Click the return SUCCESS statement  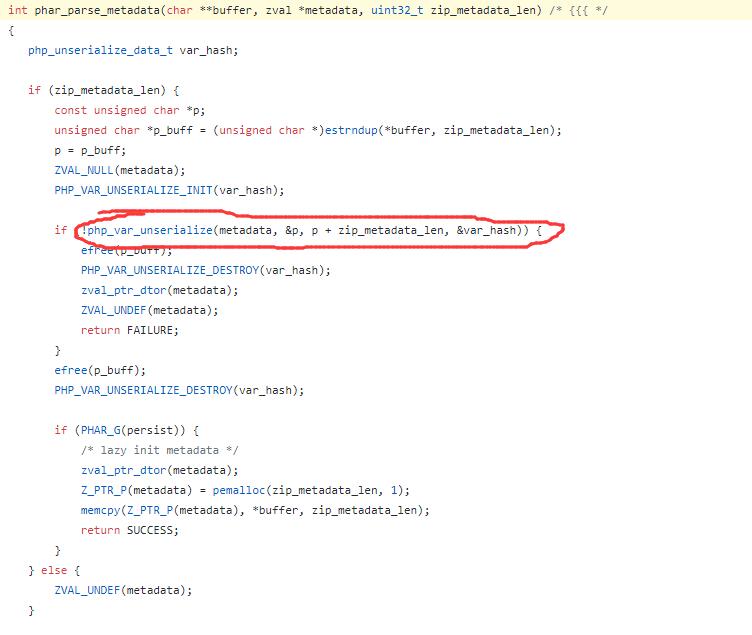(x=120, y=530)
